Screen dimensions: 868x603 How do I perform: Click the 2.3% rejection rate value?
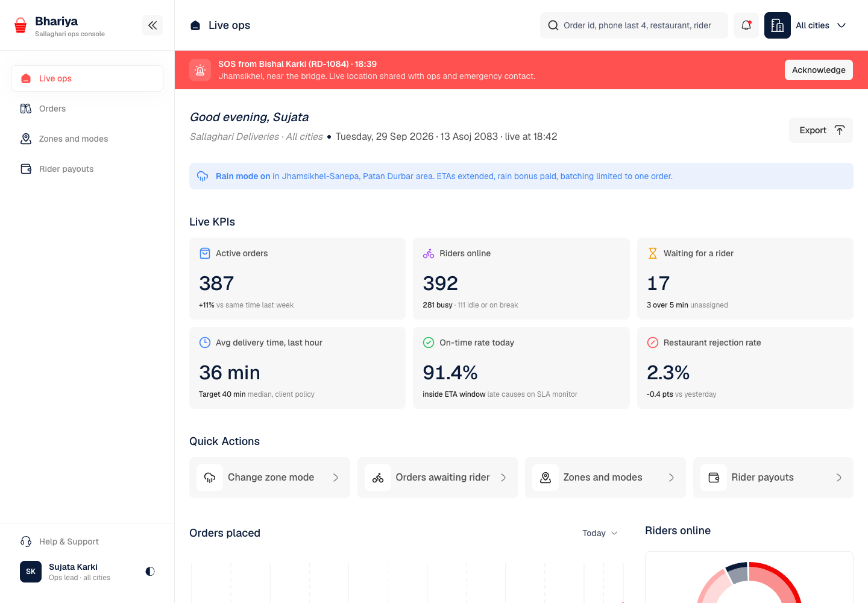(668, 373)
